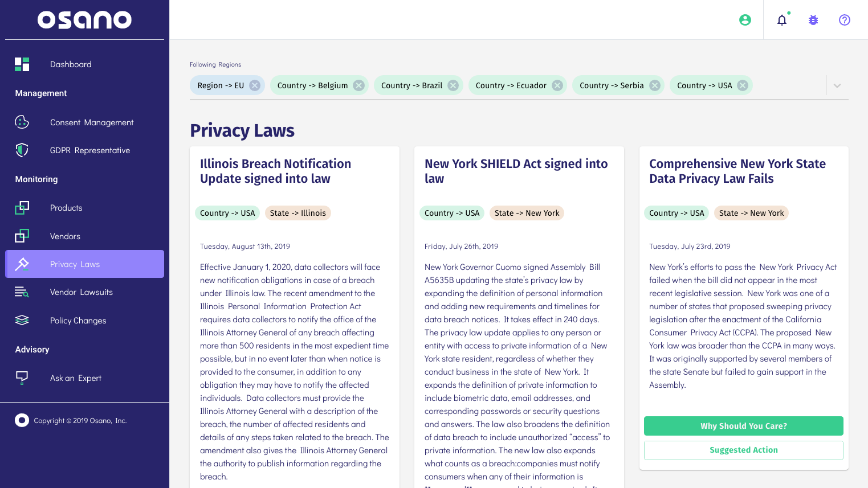Open the Dashboard from the sidebar

tap(71, 64)
